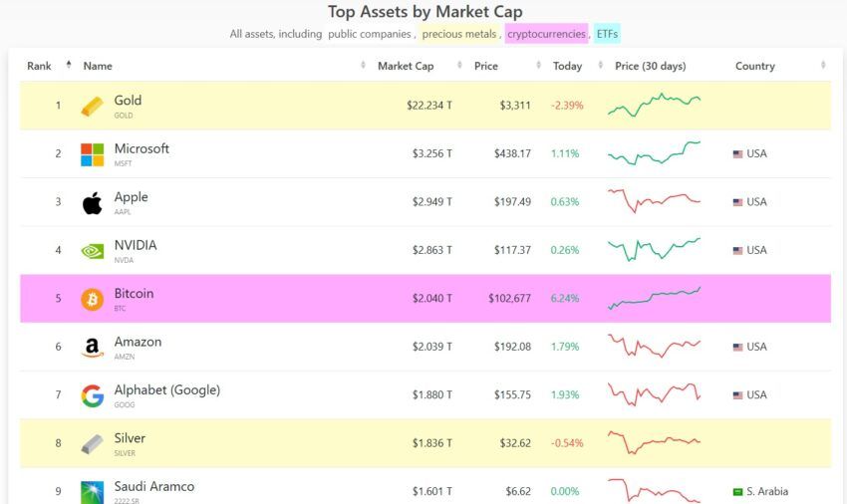Click the Amazon logo icon
The image size is (847, 504).
[92, 348]
